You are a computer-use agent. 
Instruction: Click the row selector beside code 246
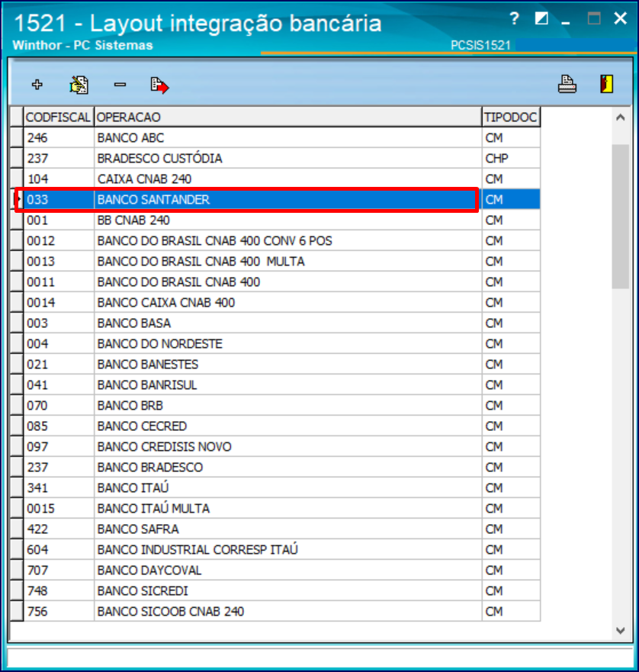[17, 137]
